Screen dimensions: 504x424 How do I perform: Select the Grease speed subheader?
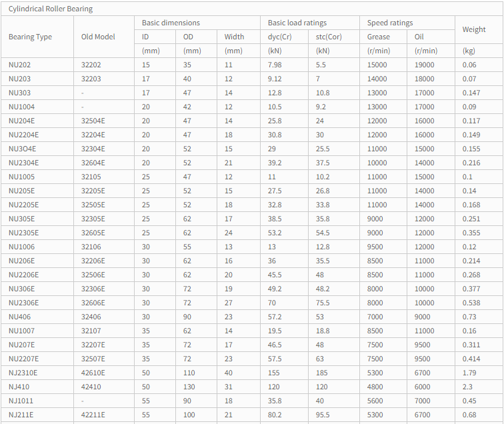click(x=378, y=37)
